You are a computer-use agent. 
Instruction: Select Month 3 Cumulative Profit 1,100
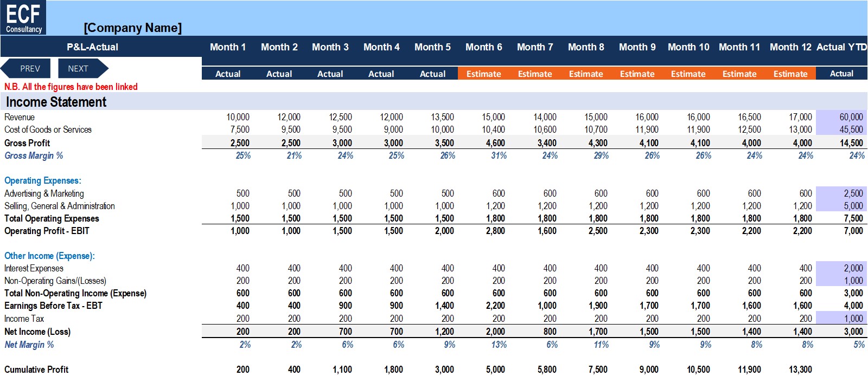tap(342, 369)
